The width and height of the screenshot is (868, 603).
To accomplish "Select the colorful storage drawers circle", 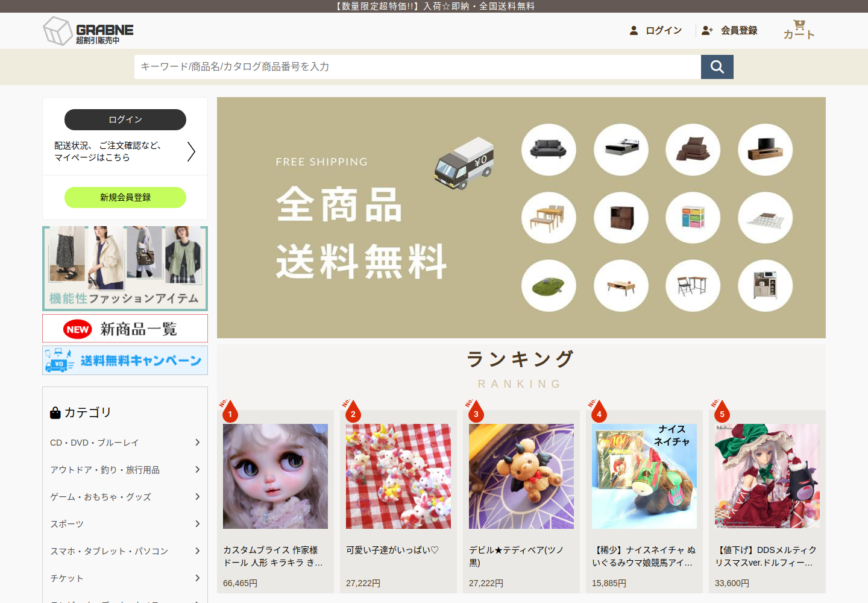I will 693,218.
